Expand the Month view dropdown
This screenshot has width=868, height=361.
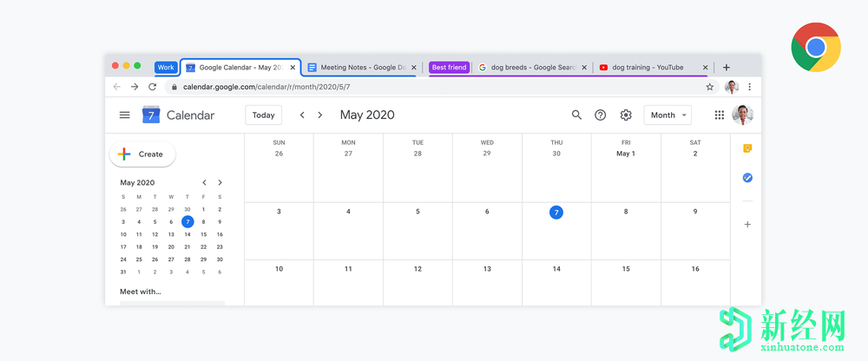point(667,115)
